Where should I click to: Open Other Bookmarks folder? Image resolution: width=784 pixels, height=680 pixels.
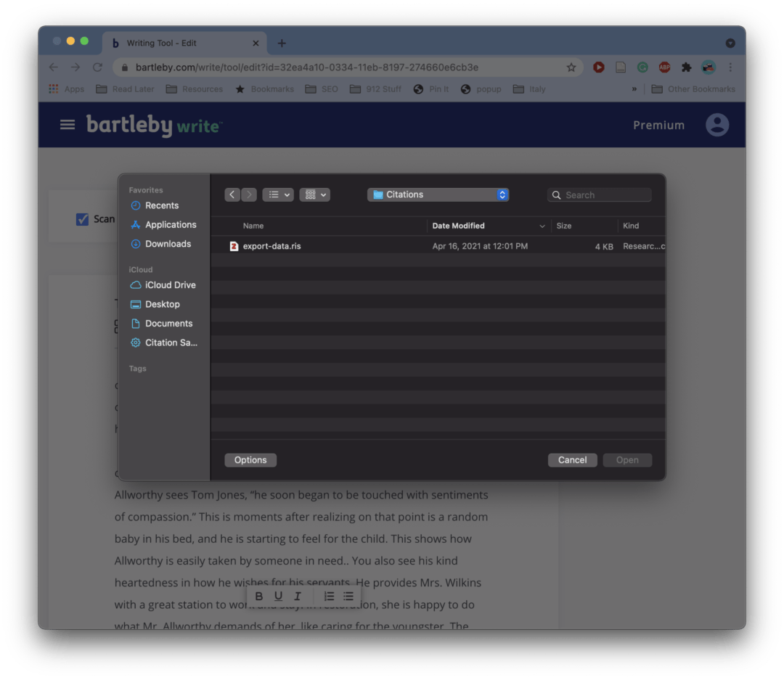coord(693,89)
